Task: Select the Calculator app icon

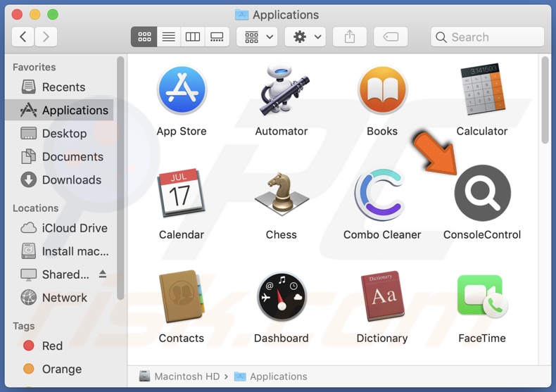Action: pyautogui.click(x=482, y=89)
